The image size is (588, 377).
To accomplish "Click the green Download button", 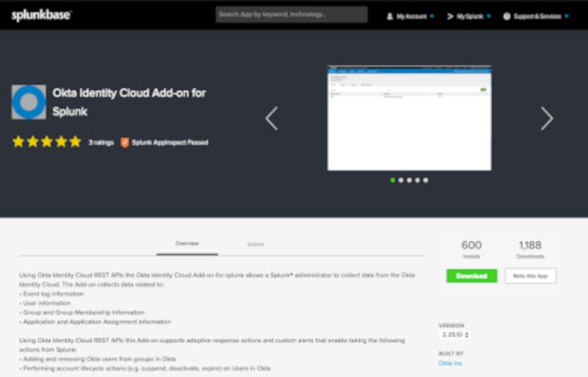I will pos(472,276).
